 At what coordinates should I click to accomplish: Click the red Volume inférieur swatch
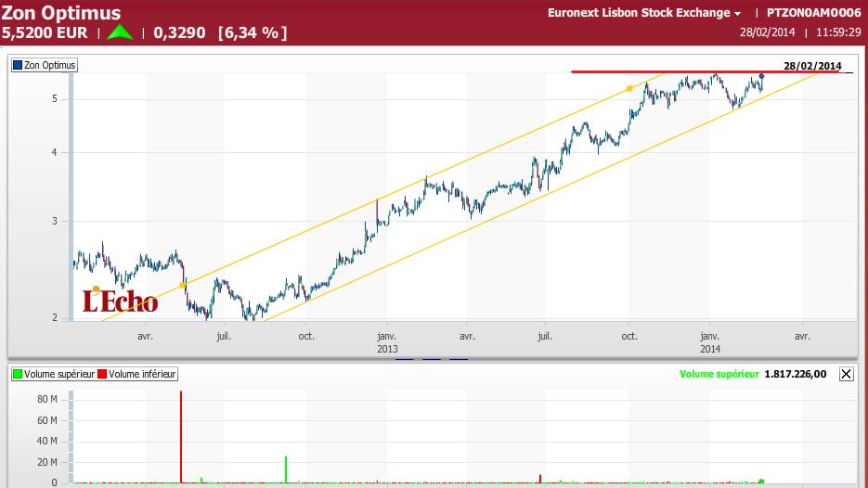pyautogui.click(x=102, y=375)
